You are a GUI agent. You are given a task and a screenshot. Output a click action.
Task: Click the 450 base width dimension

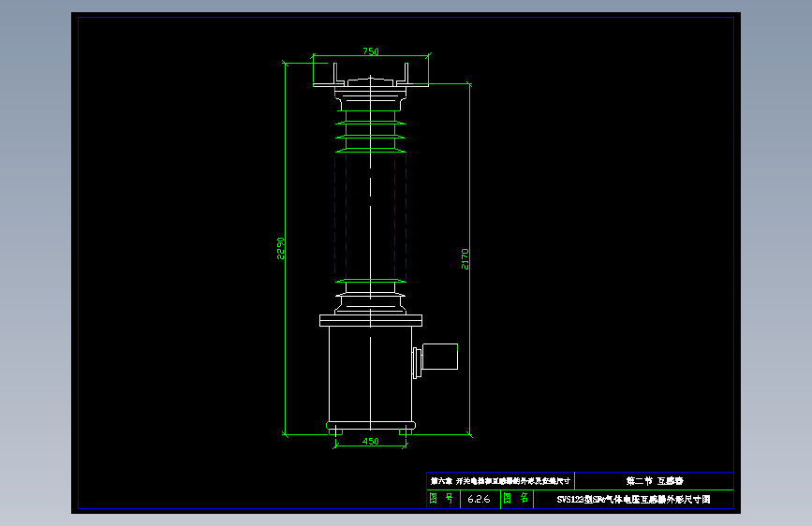click(371, 441)
